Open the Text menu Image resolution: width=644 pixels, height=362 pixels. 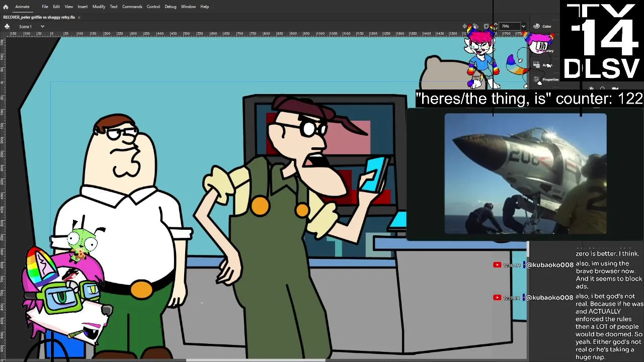(114, 7)
